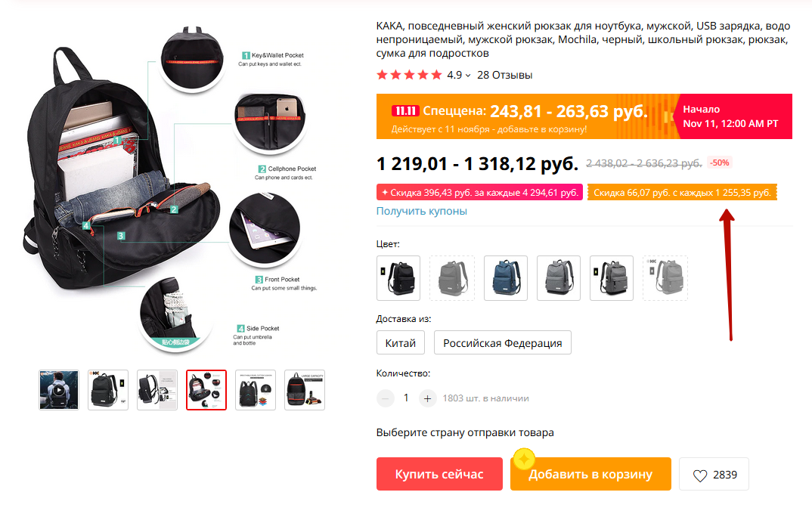Increase quantity with the plus button

(427, 398)
